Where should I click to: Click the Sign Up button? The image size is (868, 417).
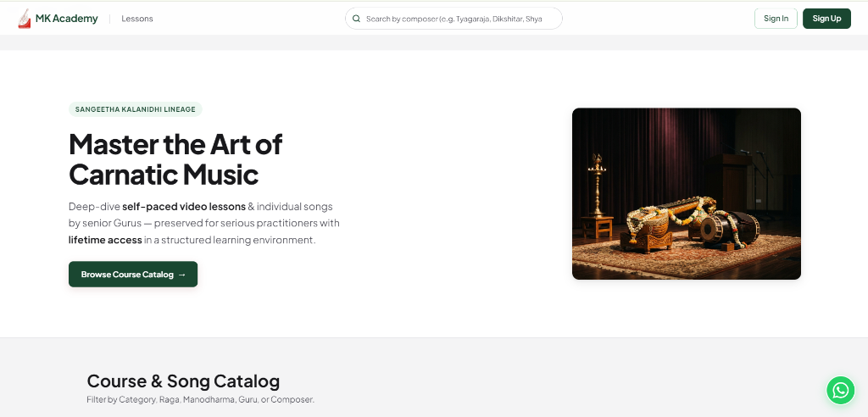pos(826,19)
